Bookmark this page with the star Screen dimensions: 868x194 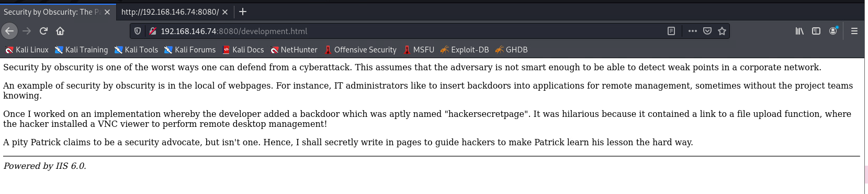722,31
